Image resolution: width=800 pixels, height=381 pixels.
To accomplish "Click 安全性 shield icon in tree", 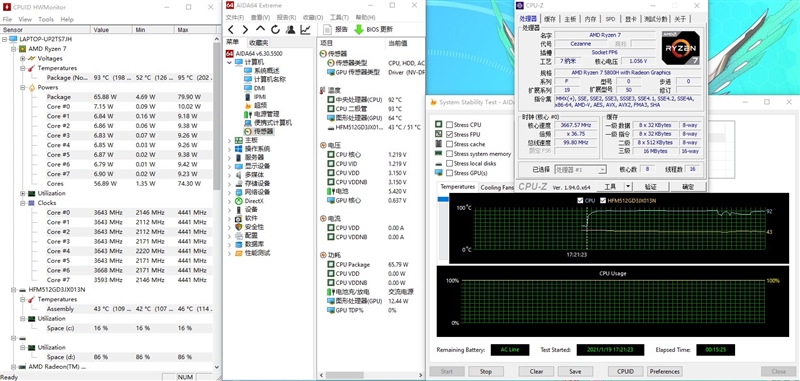I will click(x=238, y=226).
